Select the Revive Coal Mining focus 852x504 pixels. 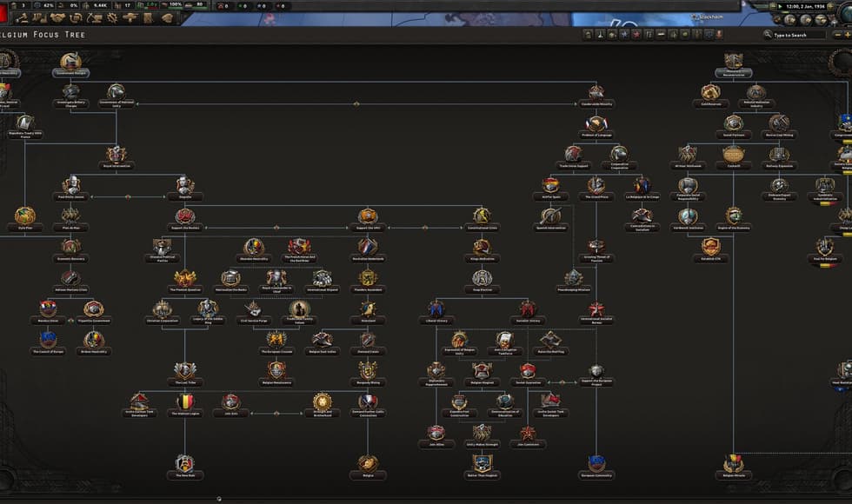click(779, 127)
